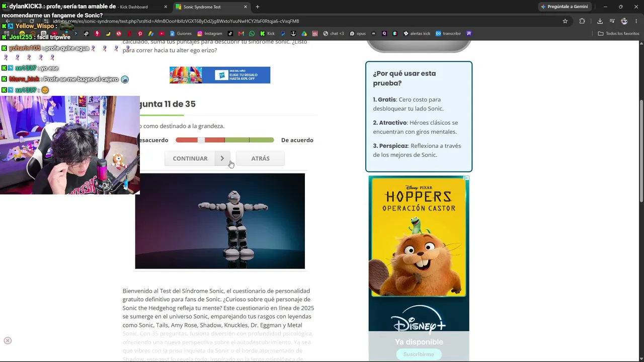644x362 pixels.
Task: Click the page vertical scrollbar
Action: [641, 151]
